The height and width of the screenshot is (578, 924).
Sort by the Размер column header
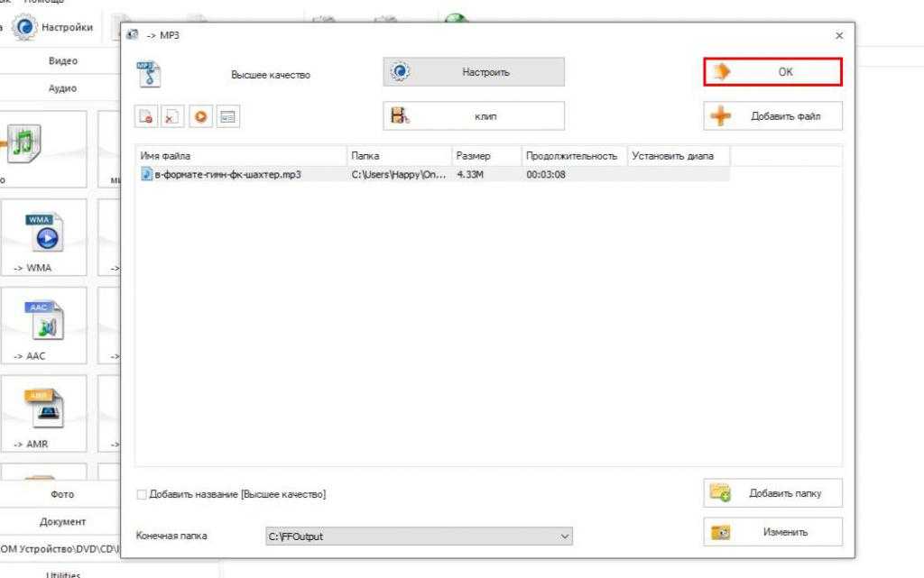click(x=486, y=156)
